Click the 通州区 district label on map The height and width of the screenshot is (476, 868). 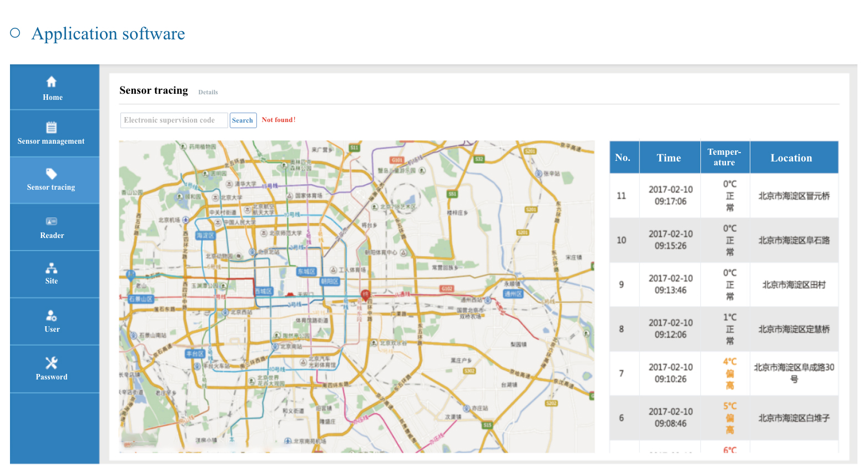(513, 294)
